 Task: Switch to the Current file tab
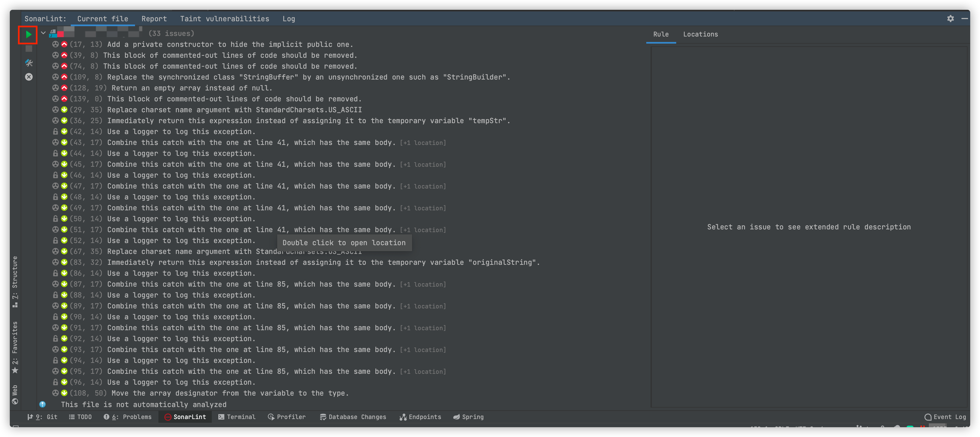click(x=103, y=19)
